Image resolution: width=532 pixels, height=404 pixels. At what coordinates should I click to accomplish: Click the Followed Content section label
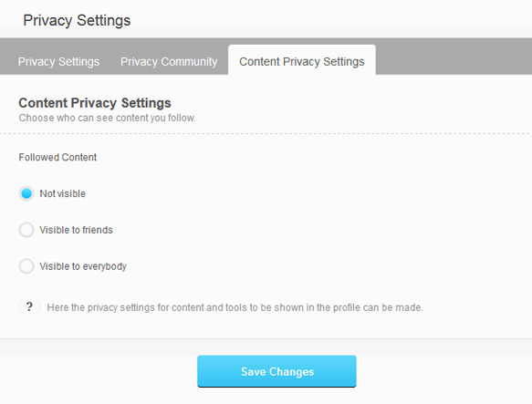point(57,158)
